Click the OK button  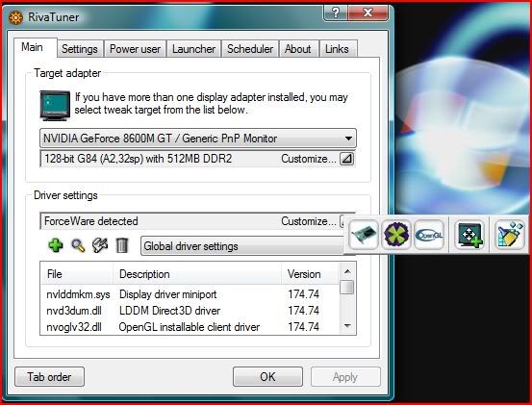click(x=267, y=376)
